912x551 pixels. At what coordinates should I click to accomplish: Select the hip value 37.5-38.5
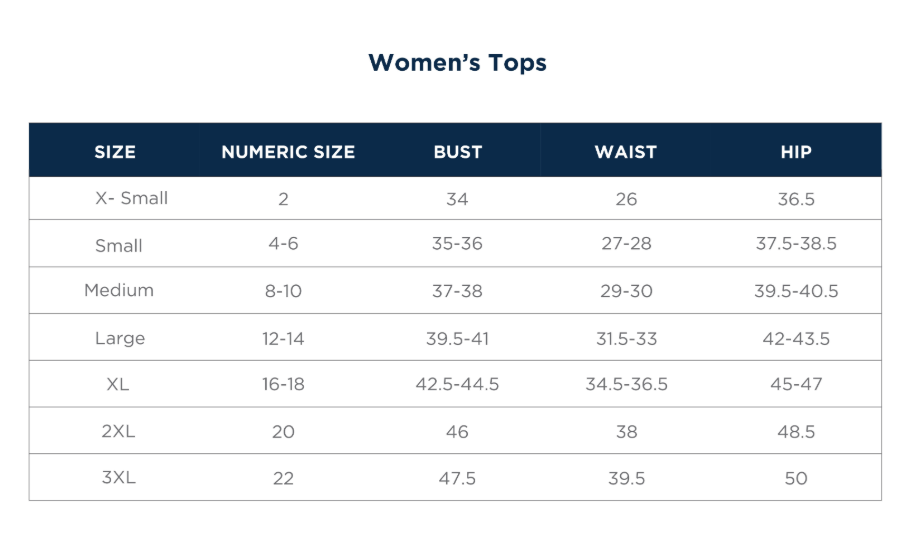pos(796,245)
